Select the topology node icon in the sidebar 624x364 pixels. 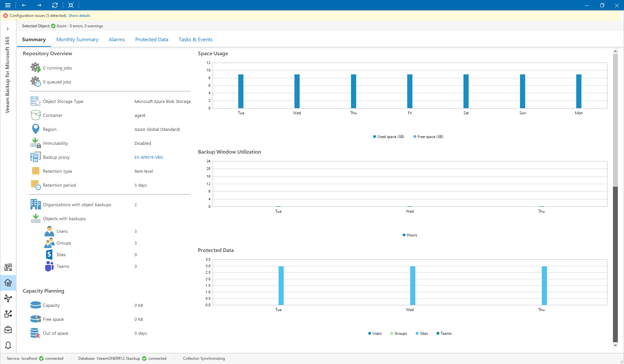point(8,298)
